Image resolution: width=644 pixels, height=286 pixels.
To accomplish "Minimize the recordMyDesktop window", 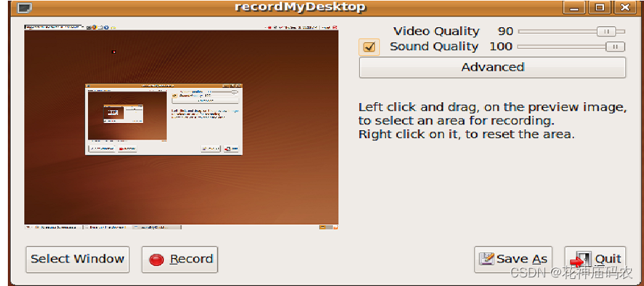I will point(574,7).
